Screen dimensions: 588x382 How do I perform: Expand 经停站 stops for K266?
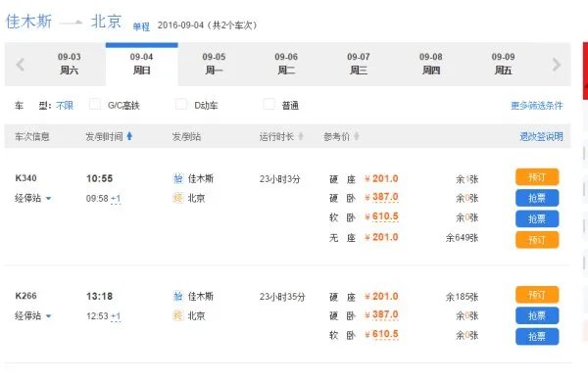tap(33, 315)
